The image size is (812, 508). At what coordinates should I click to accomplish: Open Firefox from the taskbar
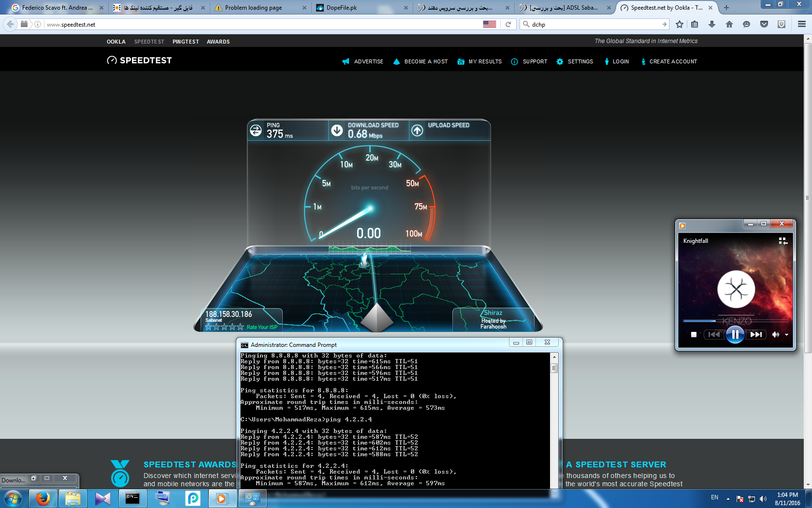click(x=43, y=498)
